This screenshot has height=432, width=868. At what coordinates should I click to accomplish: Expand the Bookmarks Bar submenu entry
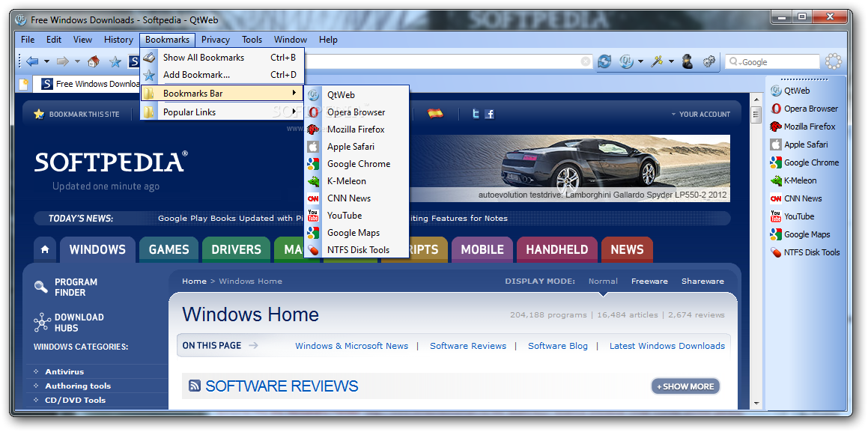(222, 93)
